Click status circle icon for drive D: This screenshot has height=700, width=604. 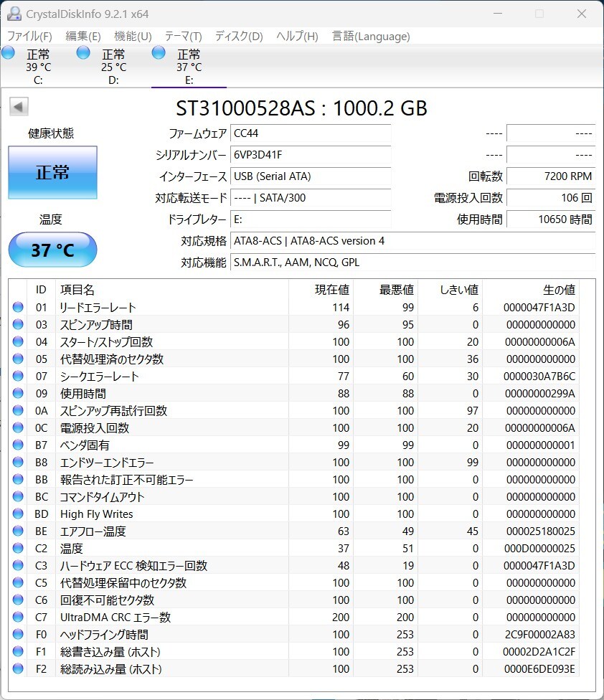pyautogui.click(x=83, y=53)
